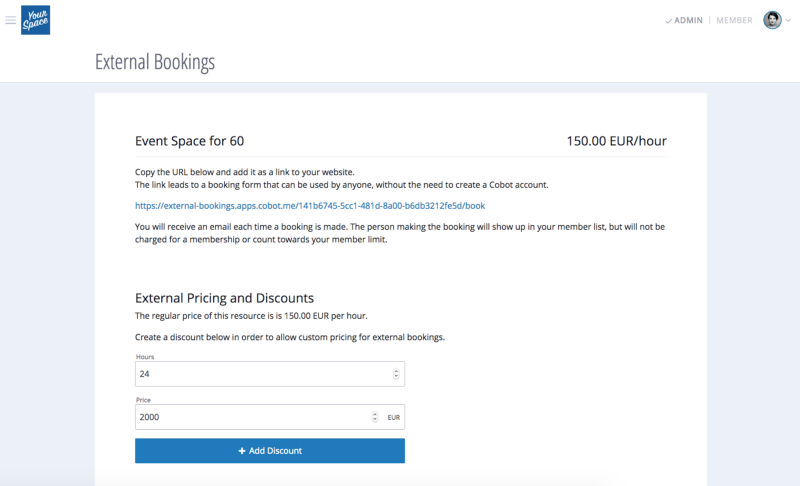Image resolution: width=800 pixels, height=486 pixels.
Task: Switch to MEMBER view
Action: click(x=734, y=20)
